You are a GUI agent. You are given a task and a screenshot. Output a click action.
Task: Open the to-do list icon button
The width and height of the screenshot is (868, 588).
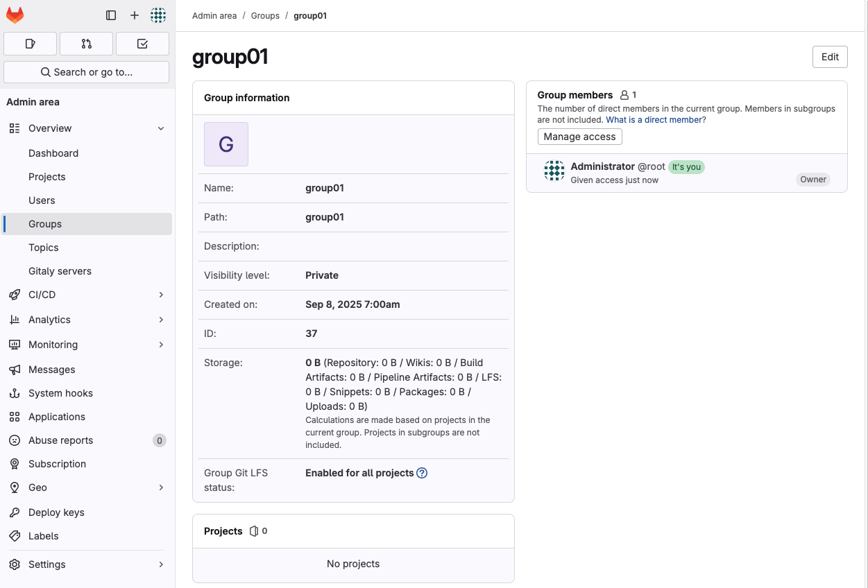[x=142, y=44]
